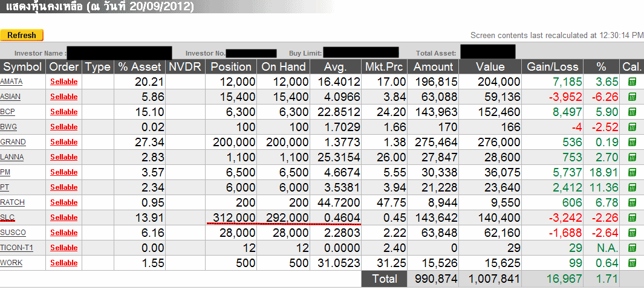Click Sellable link for ASIAN

click(63, 97)
